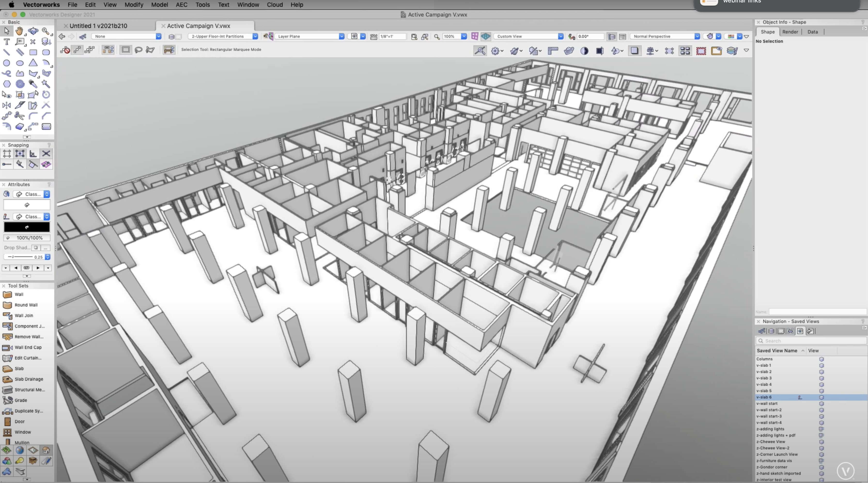Select the Zoom magnifier tool
The height and width of the screenshot is (483, 868).
[x=46, y=31]
